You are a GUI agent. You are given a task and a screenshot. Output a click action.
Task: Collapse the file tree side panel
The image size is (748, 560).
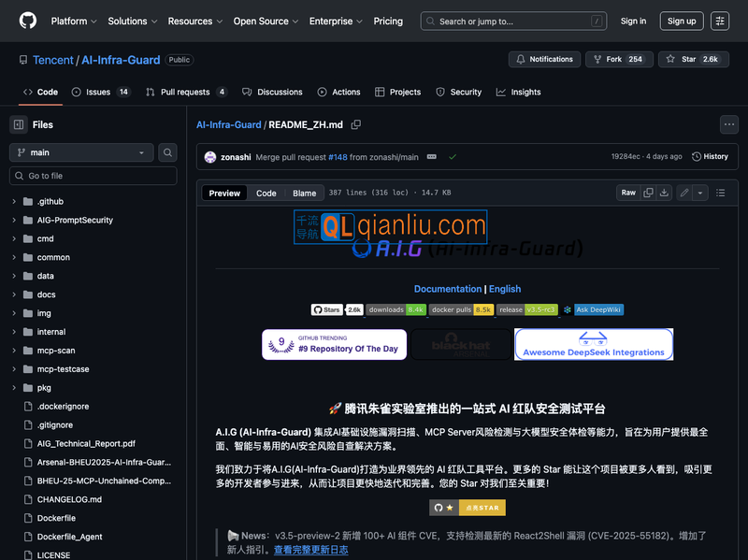19,124
